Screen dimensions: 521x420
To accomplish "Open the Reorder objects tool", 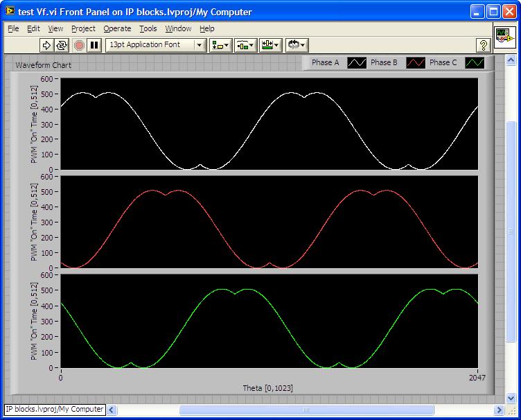I will [297, 45].
